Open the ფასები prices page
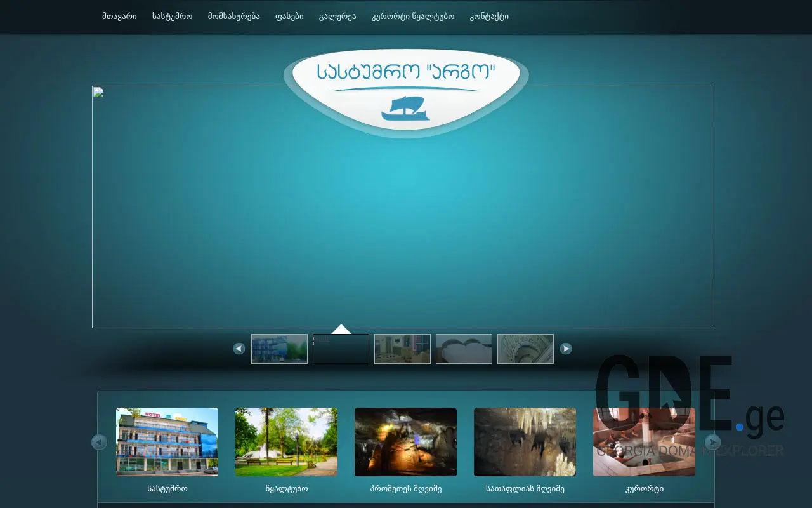The image size is (812, 508). click(x=290, y=17)
